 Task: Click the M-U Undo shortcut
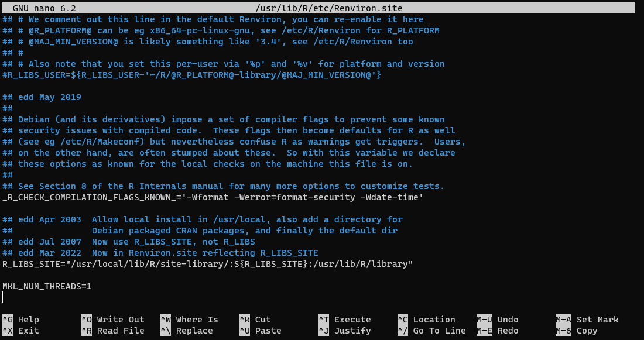click(498, 320)
